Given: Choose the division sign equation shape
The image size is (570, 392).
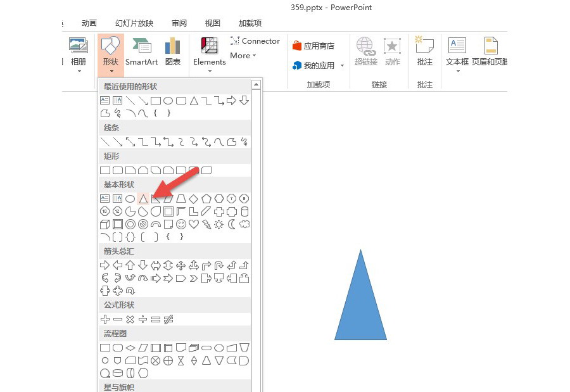Looking at the screenshot, I should (143, 319).
